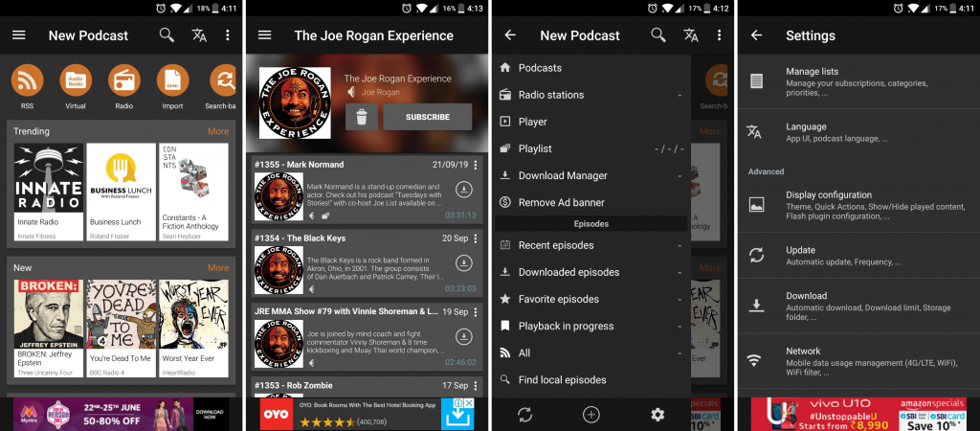Open Worst Year Ever podcast card

tap(193, 329)
